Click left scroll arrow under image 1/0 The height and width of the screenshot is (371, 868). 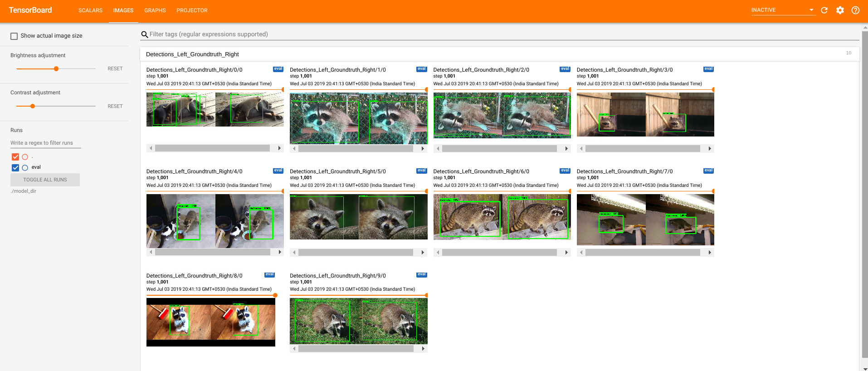click(x=294, y=148)
